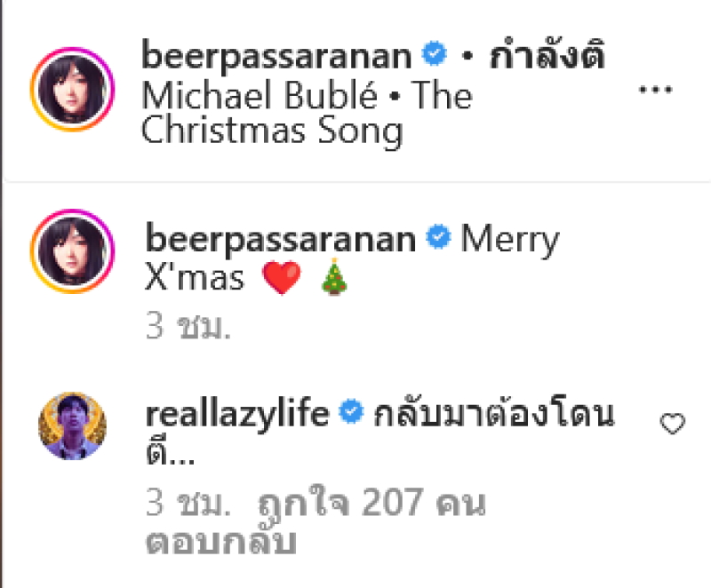Open beerpassaranan username in post header

pos(276,56)
